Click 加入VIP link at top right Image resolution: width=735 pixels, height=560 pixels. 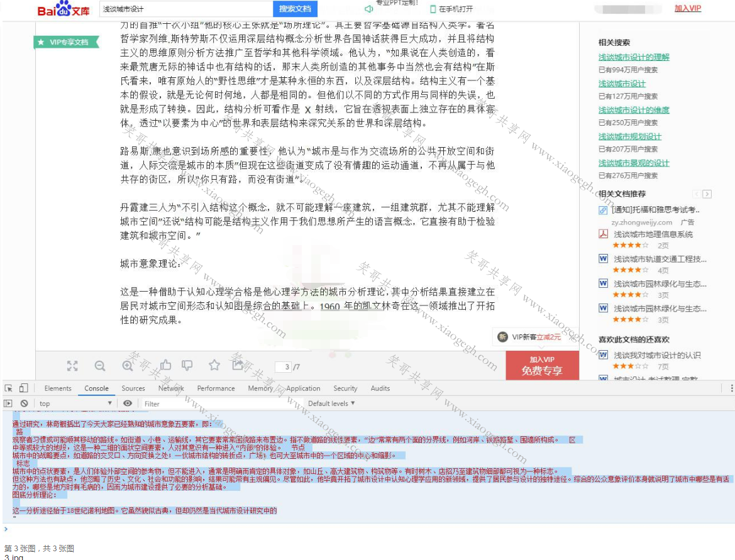(688, 8)
